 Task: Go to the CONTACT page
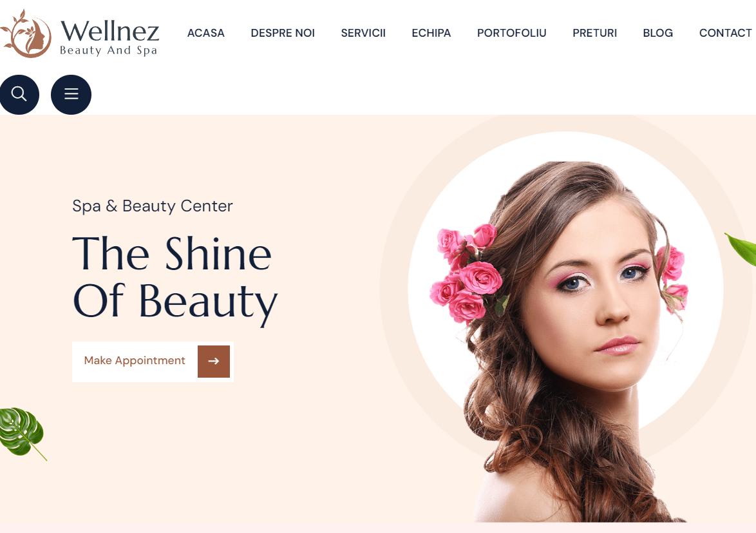tap(725, 34)
